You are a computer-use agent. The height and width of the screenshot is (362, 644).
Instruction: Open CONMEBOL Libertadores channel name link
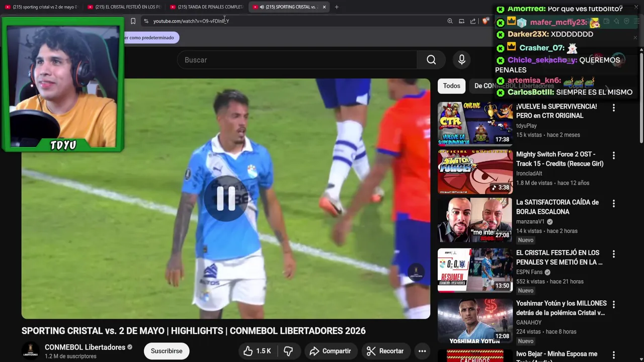85,347
